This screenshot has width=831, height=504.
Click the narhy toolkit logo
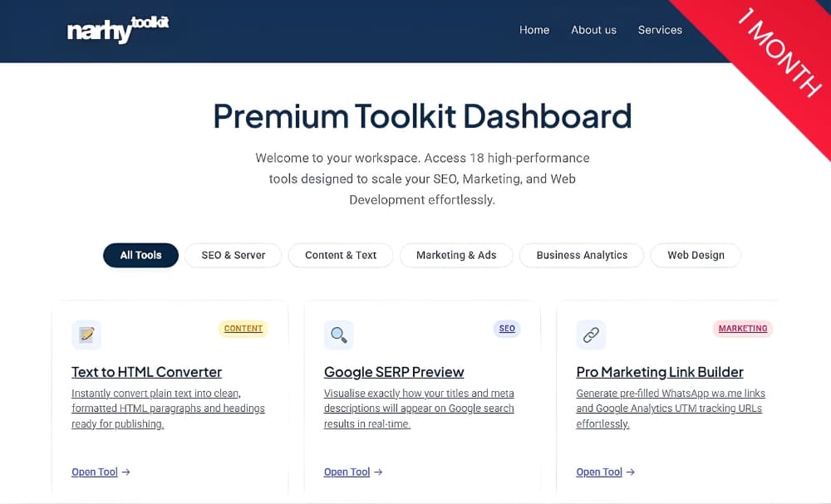118,30
